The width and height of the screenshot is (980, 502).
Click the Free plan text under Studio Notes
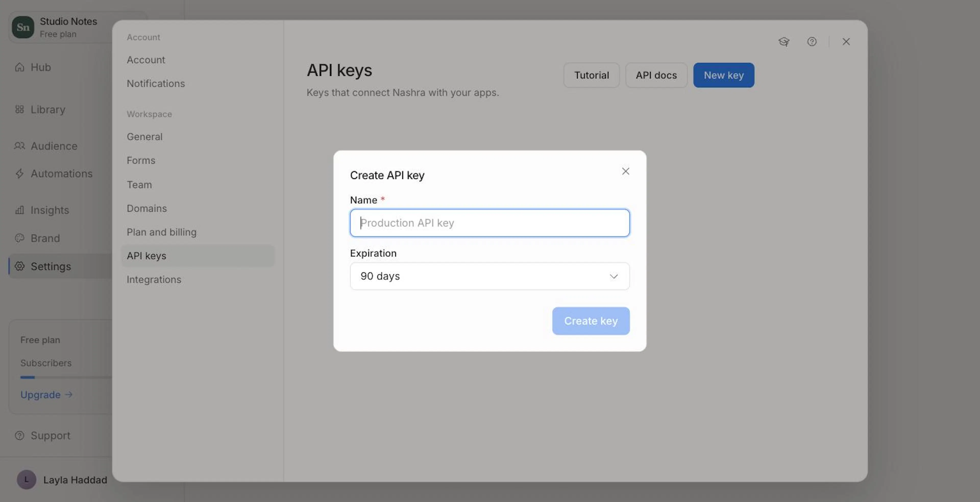(58, 34)
